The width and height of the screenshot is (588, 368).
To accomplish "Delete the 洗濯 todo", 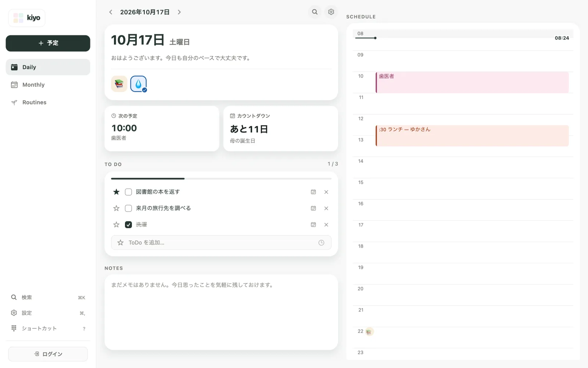I will pyautogui.click(x=326, y=224).
